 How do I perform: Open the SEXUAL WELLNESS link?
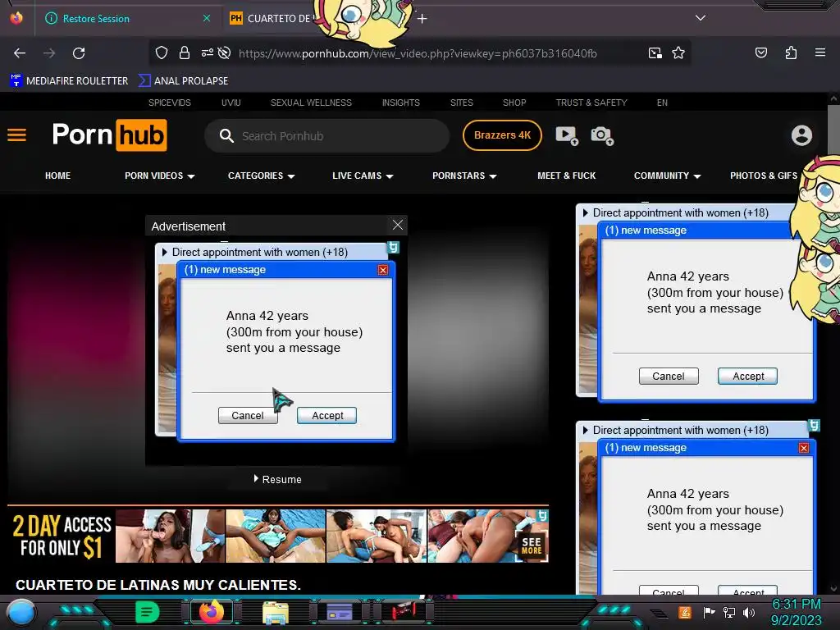click(x=311, y=103)
